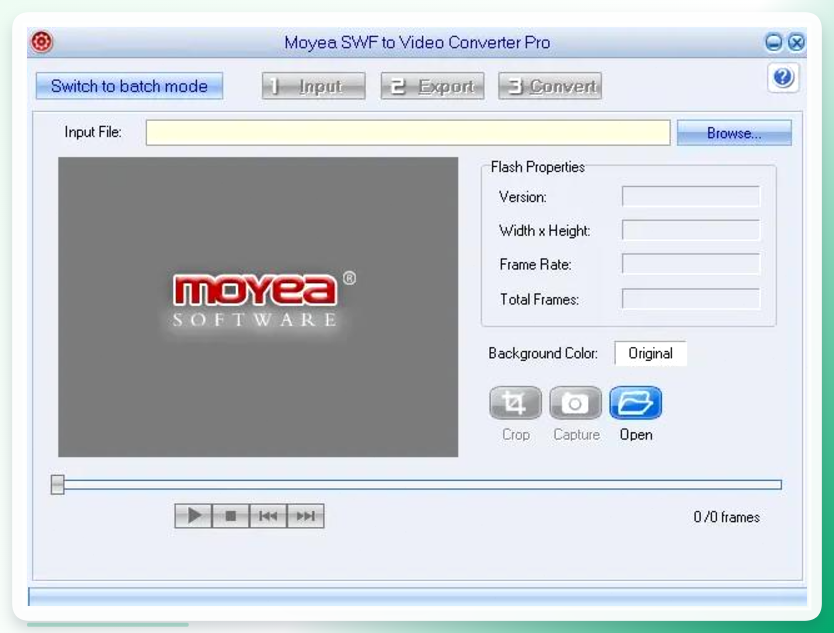Open the help question mark icon
Screen dimensions: 834x633
coord(783,78)
